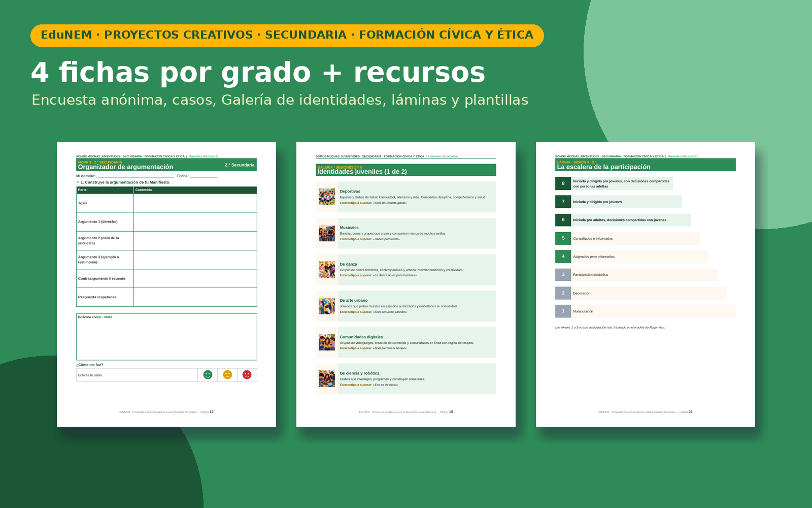The height and width of the screenshot is (508, 812).
Task: Click the 'Participación simbólica' bar
Action: coord(644,275)
